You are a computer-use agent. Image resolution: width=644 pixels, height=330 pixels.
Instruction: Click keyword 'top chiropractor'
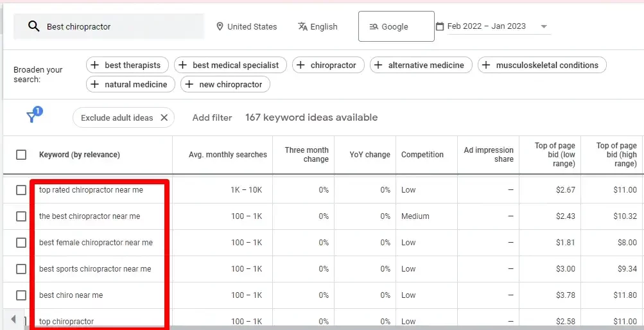click(x=67, y=322)
